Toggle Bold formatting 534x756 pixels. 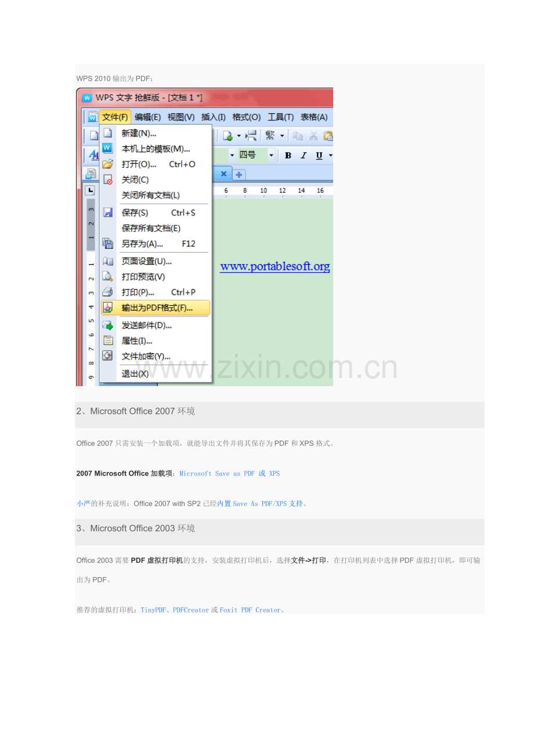288,156
